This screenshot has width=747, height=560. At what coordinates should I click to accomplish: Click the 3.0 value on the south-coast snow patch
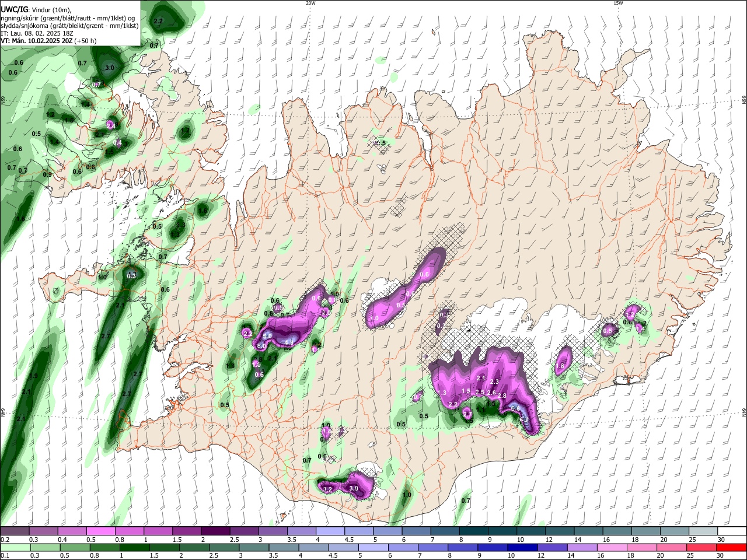coord(353,488)
